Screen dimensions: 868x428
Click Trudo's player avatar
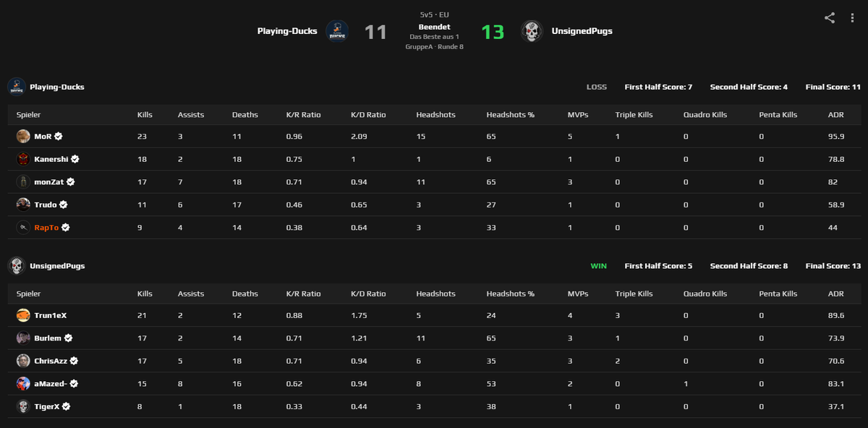(23, 205)
